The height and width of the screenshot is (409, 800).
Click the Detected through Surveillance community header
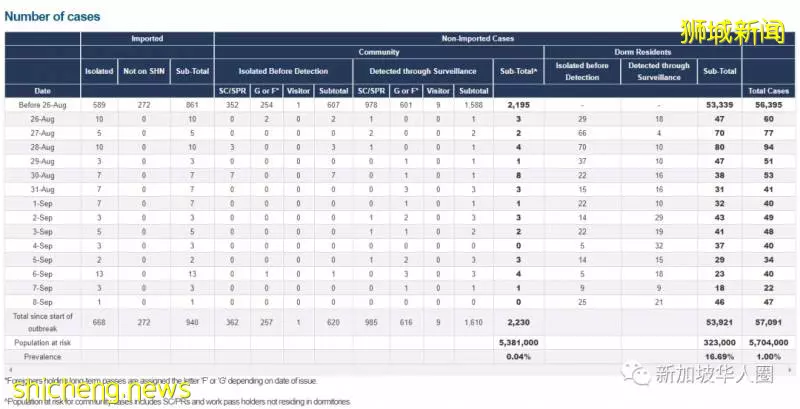(422, 71)
